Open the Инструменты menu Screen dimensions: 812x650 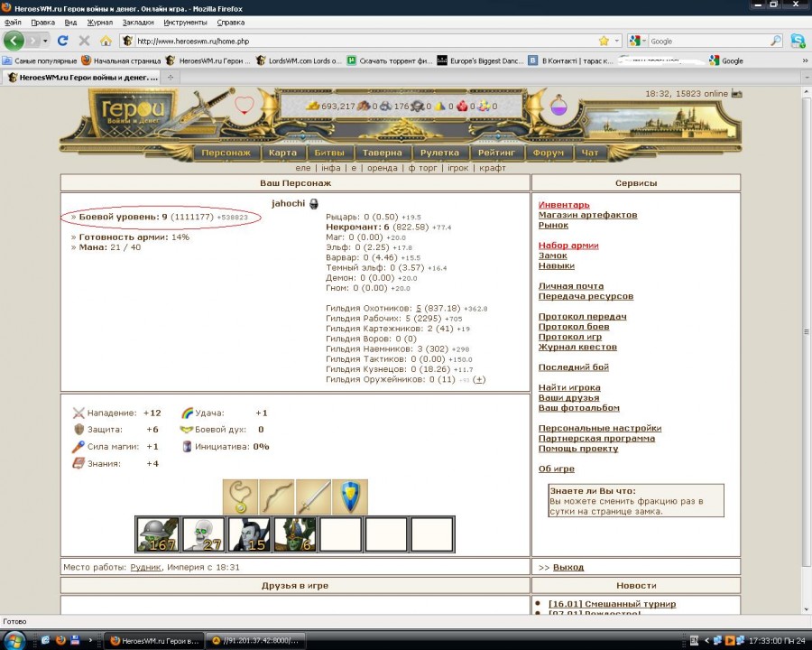point(185,23)
